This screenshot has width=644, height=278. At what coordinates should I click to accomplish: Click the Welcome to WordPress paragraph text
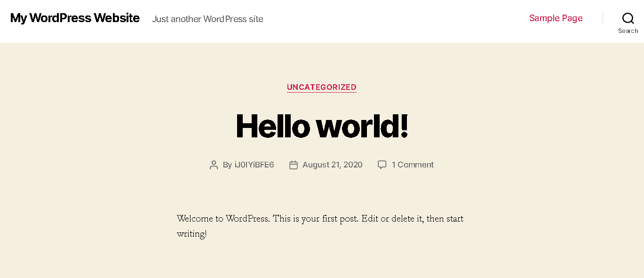(x=320, y=226)
